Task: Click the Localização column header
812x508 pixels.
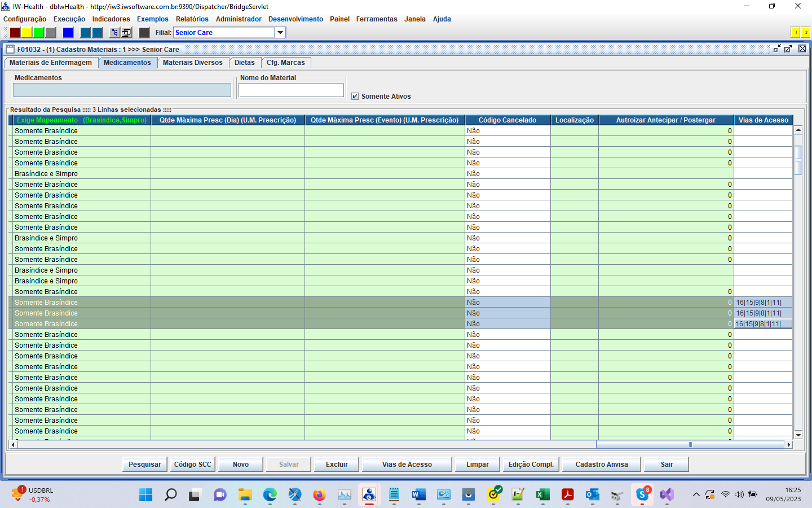Action: (575, 120)
